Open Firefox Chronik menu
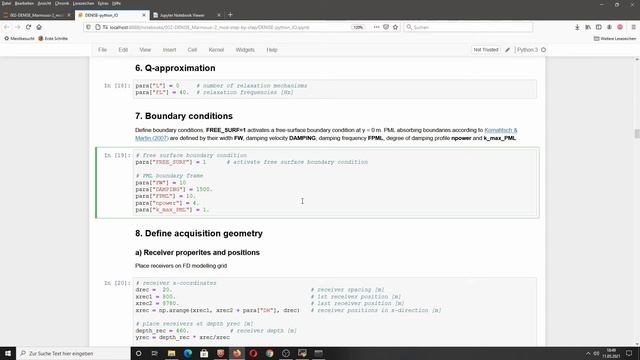This screenshot has height=360, width=640. point(62,3)
